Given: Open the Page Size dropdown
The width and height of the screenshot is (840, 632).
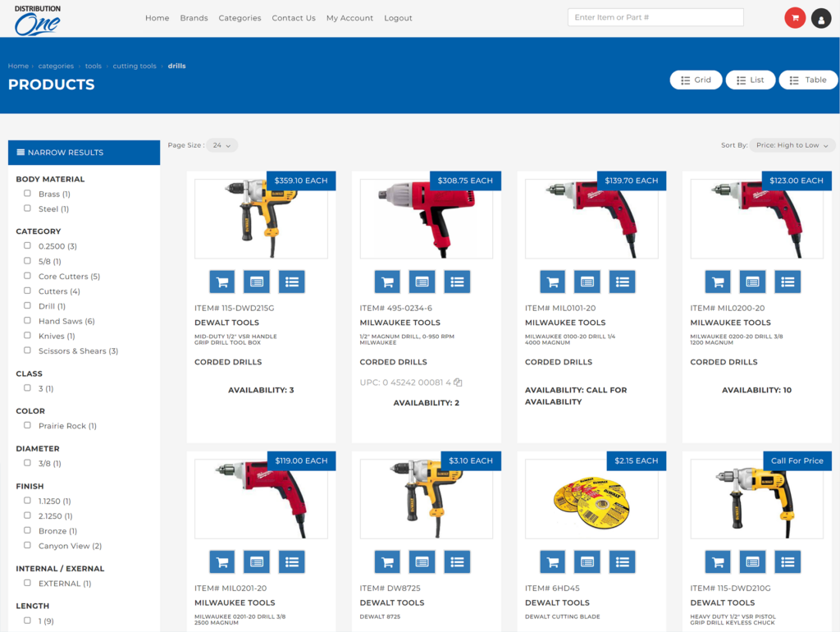Looking at the screenshot, I should click(221, 145).
